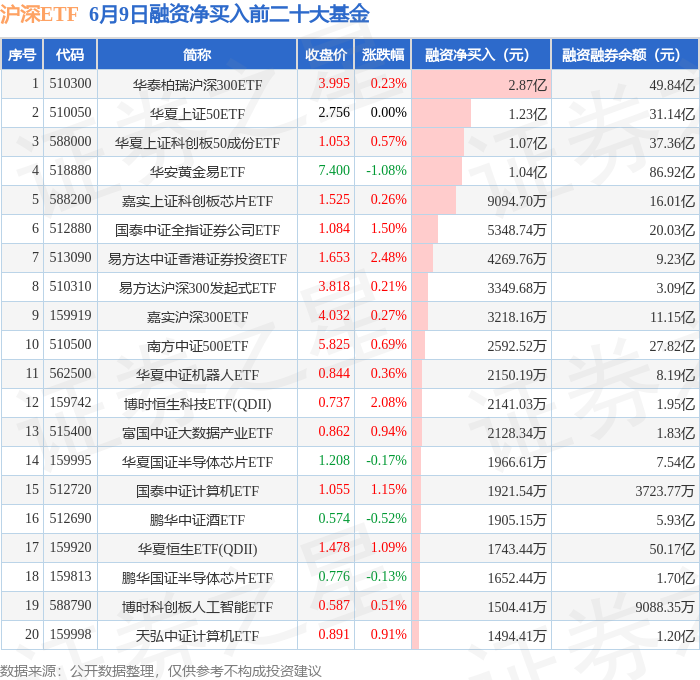The height and width of the screenshot is (680, 700).
Task: Click fund code 510050
Action: click(70, 112)
